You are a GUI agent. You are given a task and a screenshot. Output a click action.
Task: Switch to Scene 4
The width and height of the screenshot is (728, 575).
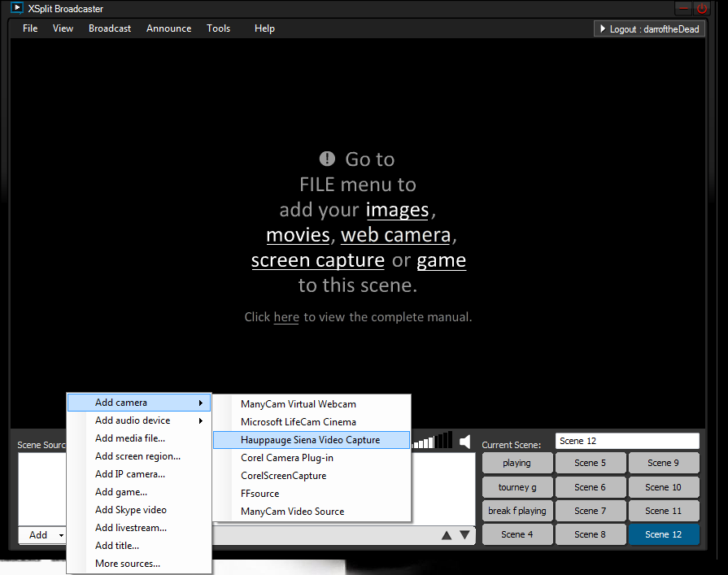[517, 534]
